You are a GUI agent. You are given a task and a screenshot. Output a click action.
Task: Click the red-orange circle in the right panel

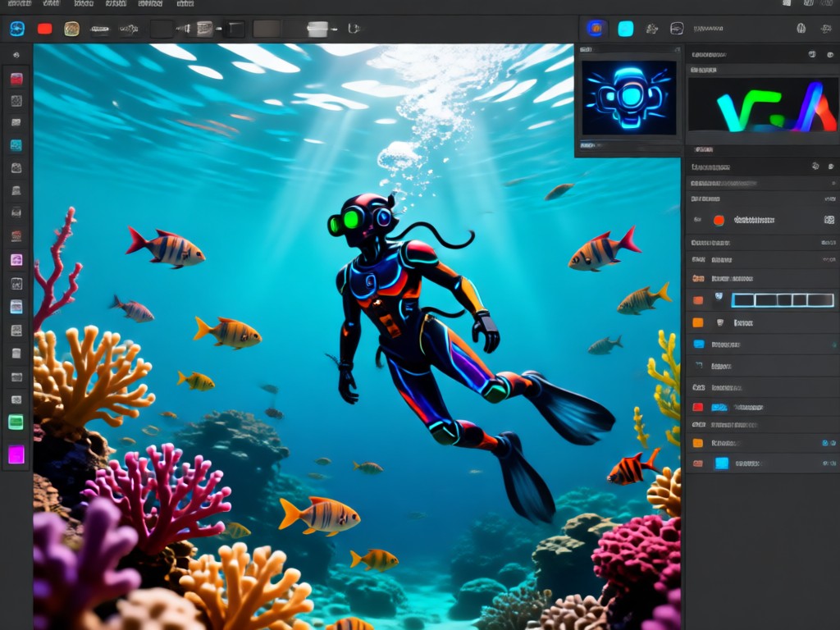click(x=719, y=220)
